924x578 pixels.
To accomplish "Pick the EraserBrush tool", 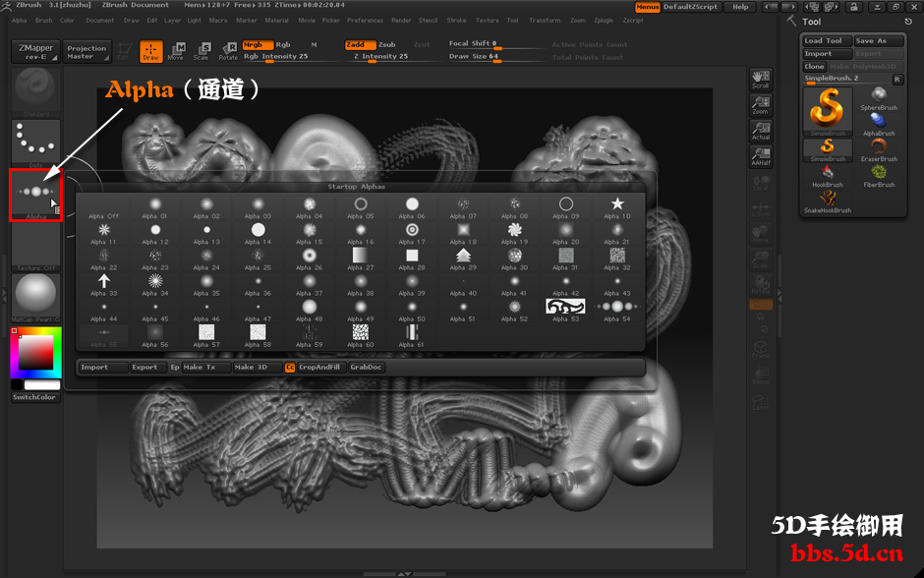I will (x=879, y=150).
